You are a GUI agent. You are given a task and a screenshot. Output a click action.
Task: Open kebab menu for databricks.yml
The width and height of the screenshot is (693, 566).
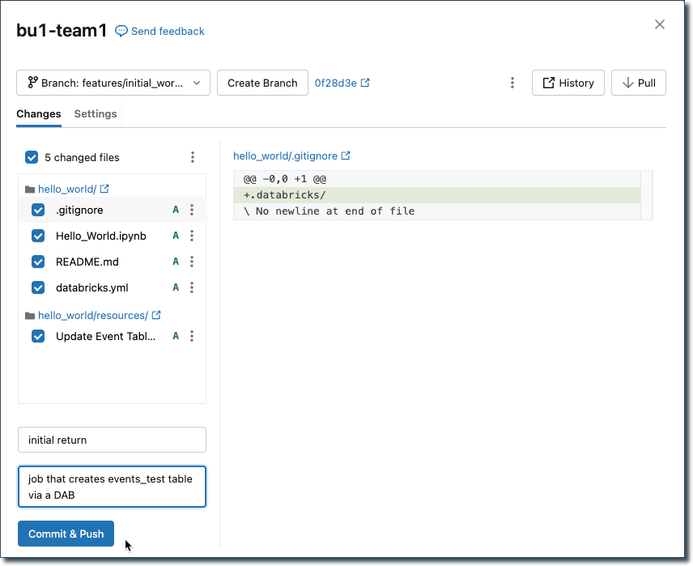[192, 288]
